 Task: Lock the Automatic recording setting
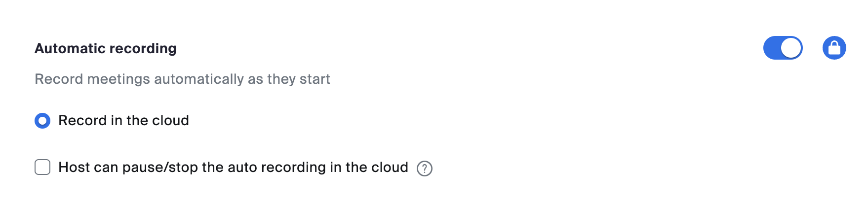coord(834,48)
